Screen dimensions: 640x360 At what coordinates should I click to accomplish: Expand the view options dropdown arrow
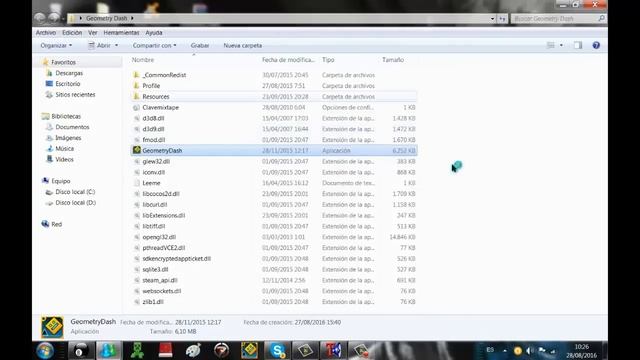(x=561, y=45)
